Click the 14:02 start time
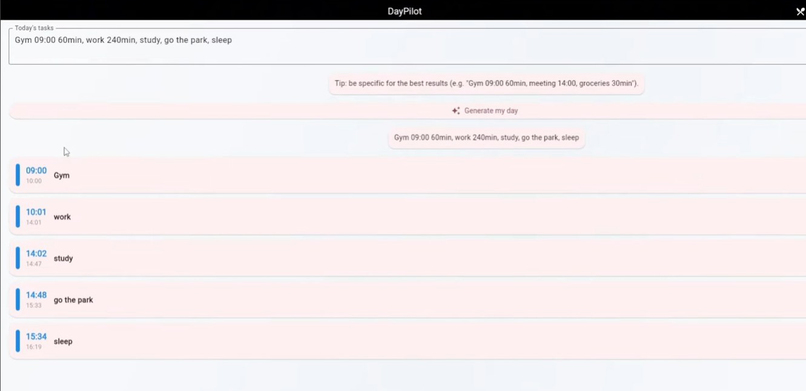Viewport: 806px width, 391px height. point(36,254)
